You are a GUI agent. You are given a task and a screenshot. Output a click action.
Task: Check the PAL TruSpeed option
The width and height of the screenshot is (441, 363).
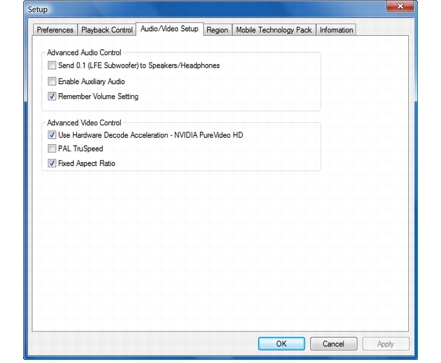[52, 148]
